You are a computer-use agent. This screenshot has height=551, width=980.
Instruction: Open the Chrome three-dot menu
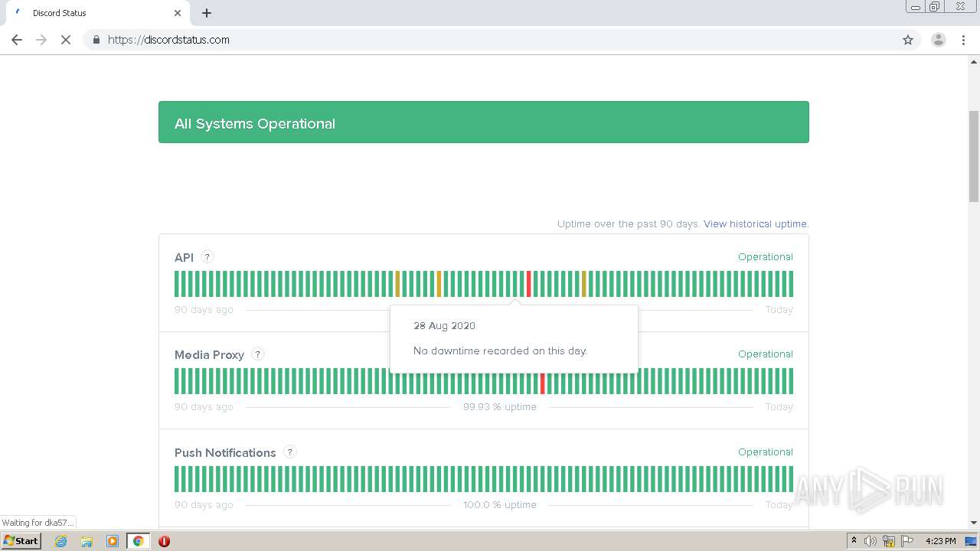coord(963,40)
